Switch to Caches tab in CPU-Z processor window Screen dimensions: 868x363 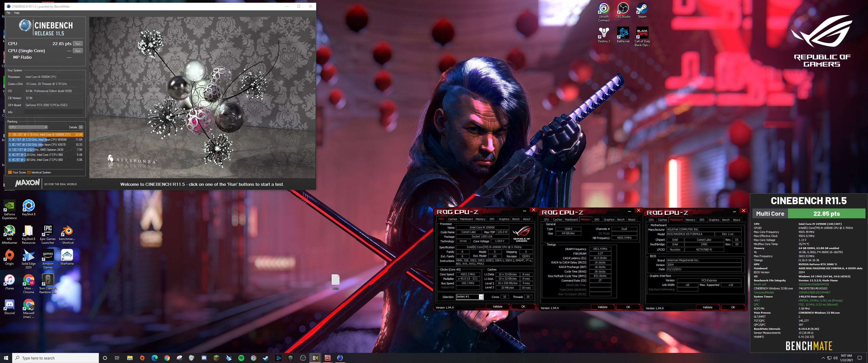coord(452,219)
